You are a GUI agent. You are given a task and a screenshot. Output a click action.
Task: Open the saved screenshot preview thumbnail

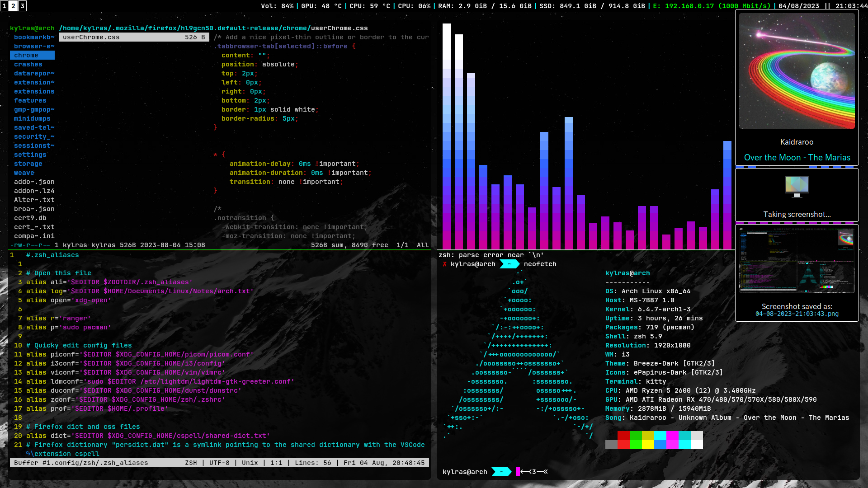coord(797,261)
